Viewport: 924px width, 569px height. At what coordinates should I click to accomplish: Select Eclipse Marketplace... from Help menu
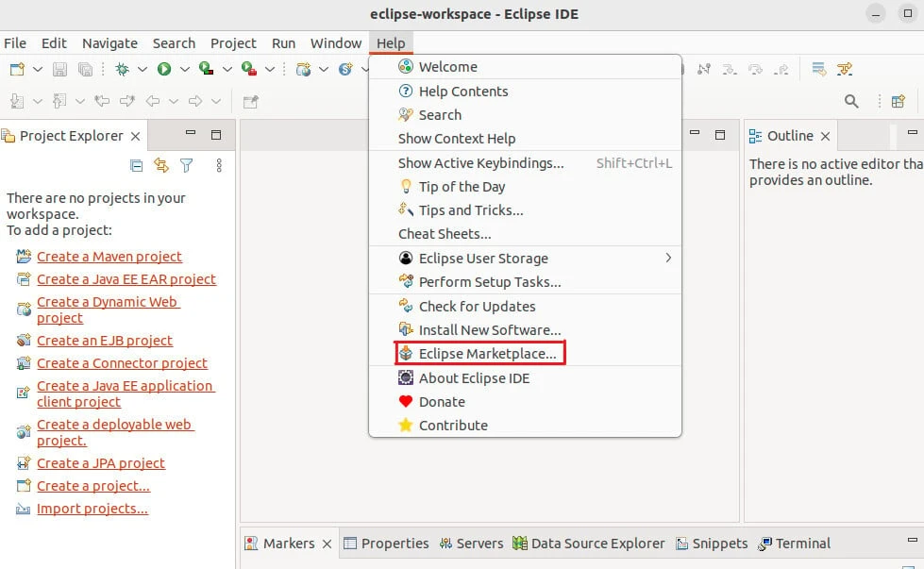[x=487, y=354]
